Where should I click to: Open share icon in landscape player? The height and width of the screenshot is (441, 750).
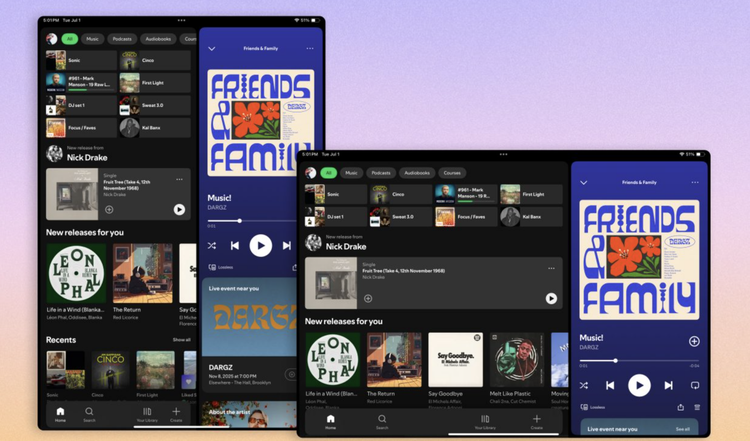(681, 407)
